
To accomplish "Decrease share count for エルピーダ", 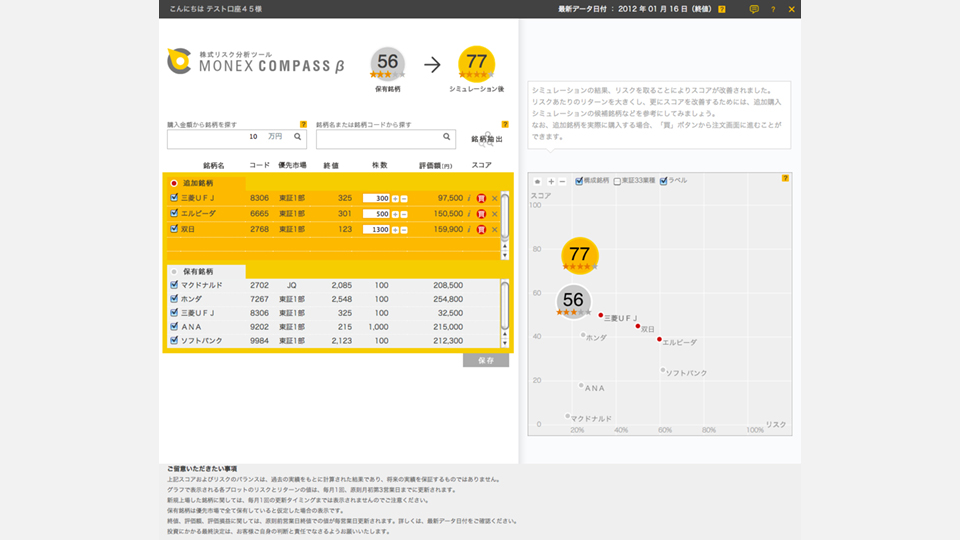I will [404, 214].
